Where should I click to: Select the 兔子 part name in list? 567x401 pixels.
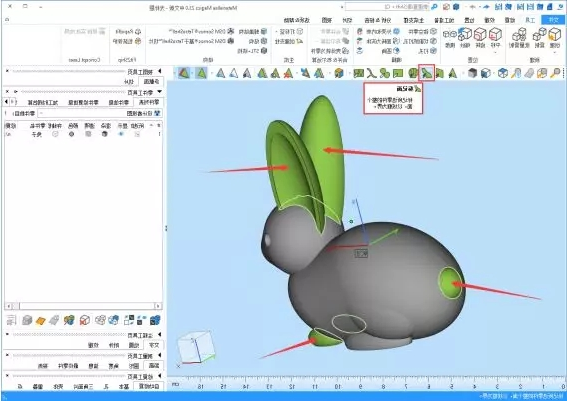37,135
